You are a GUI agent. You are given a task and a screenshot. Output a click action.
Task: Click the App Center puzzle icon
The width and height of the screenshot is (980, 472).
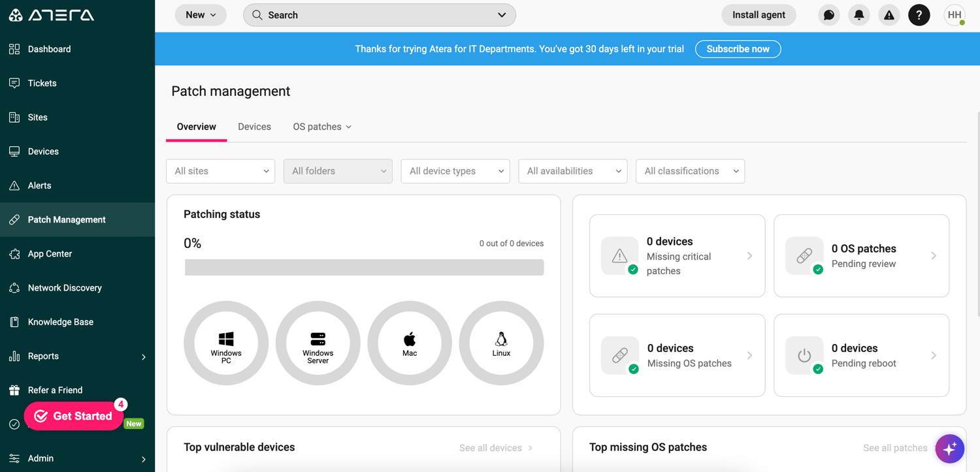click(14, 254)
